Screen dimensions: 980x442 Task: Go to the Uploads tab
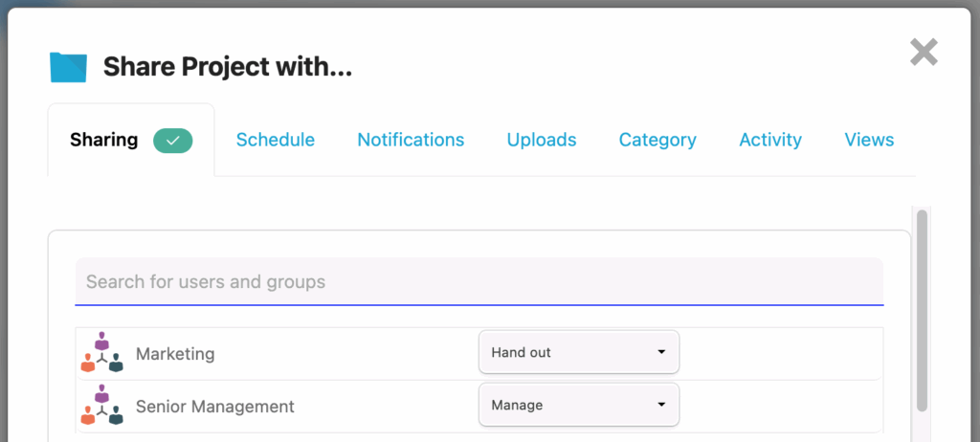[542, 140]
